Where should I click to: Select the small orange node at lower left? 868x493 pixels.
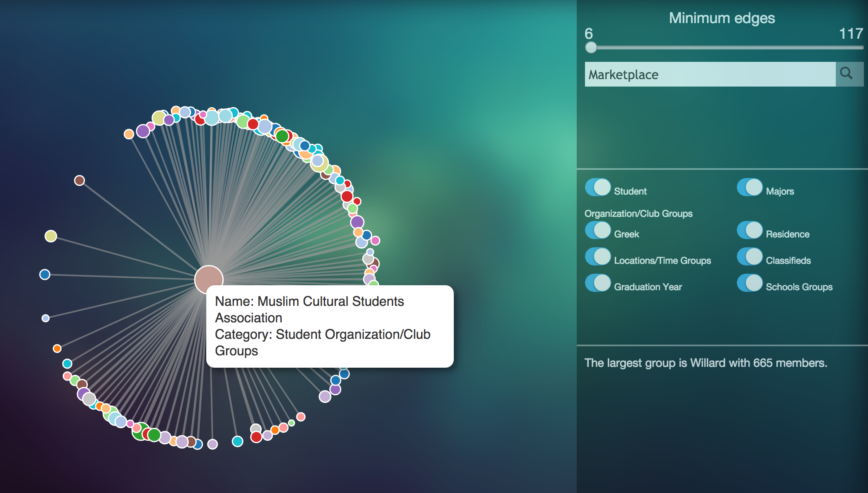click(57, 348)
